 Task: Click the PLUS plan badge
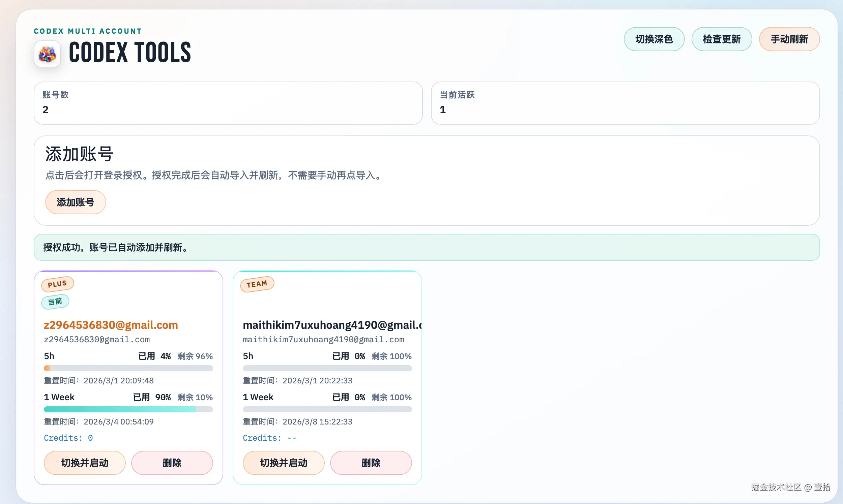[57, 284]
